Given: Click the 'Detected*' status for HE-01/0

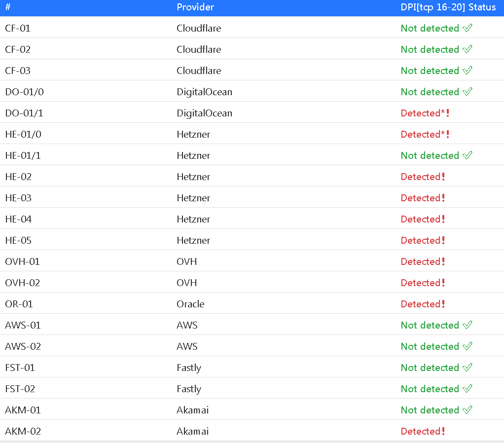Looking at the screenshot, I should (x=422, y=134).
